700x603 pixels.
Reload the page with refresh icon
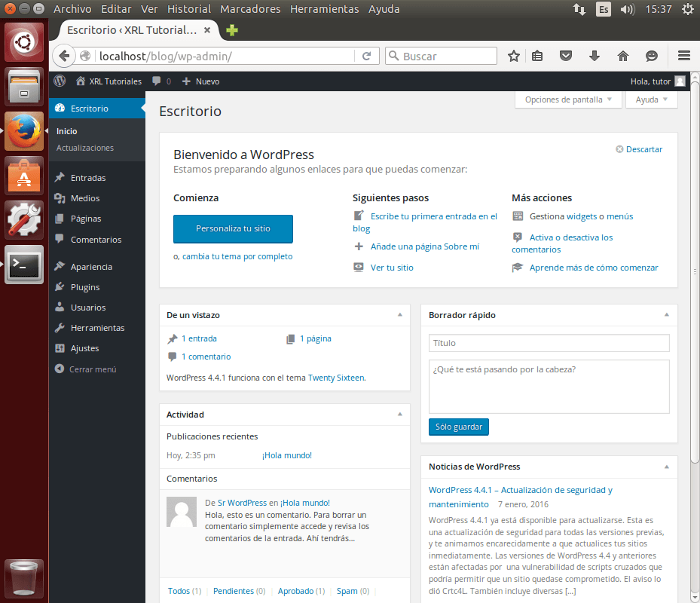pos(366,56)
